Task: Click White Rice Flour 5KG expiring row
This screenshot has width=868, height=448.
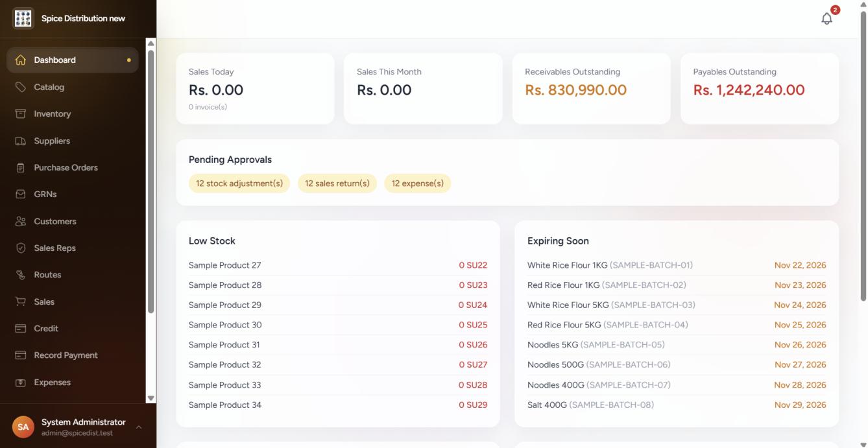Action: pyautogui.click(x=677, y=305)
